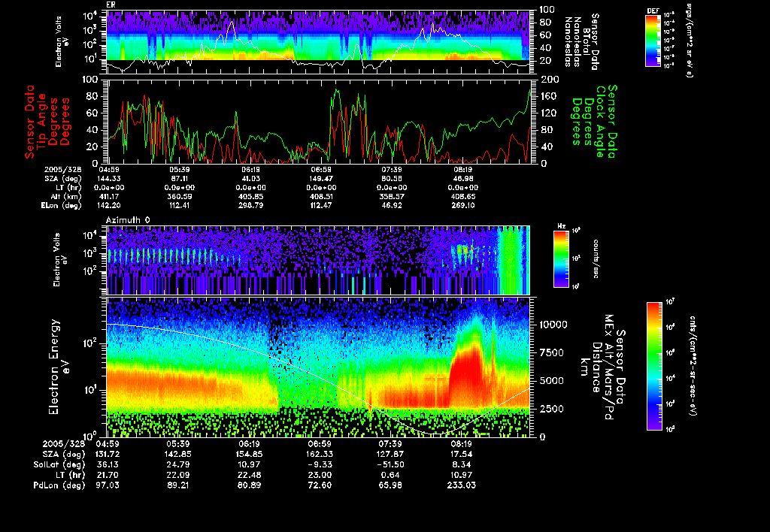
Task: Click SZA value 162.33
Action: [320, 454]
